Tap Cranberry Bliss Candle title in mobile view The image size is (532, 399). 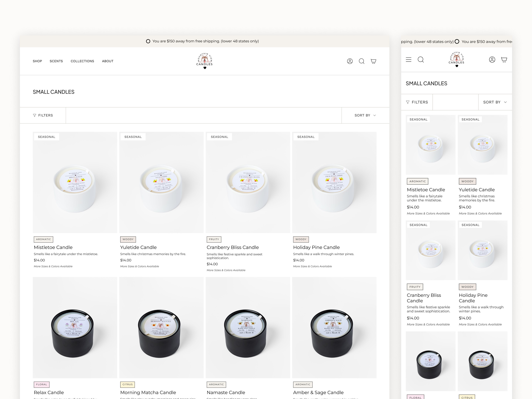(x=424, y=298)
